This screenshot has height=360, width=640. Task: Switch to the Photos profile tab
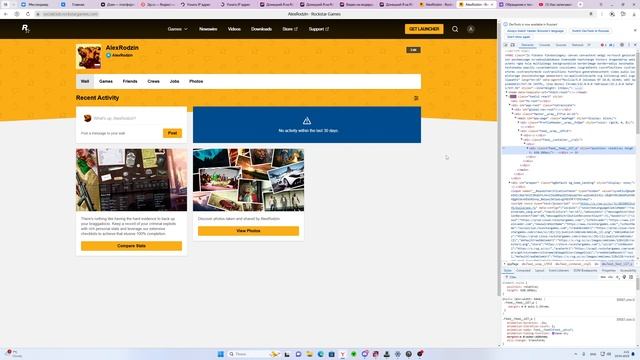click(196, 81)
